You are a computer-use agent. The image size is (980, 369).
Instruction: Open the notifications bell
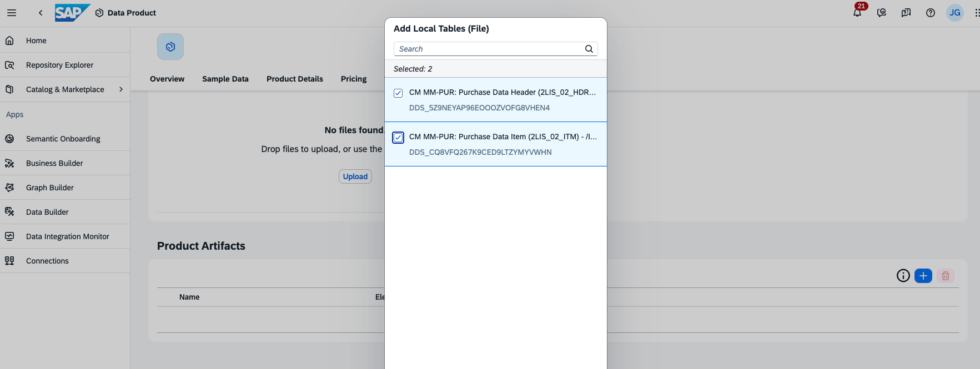(857, 13)
